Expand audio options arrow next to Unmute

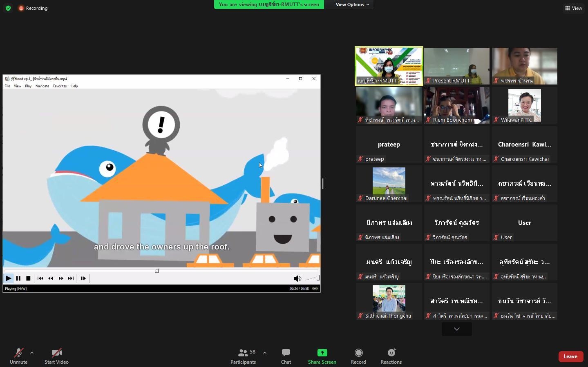click(x=32, y=353)
